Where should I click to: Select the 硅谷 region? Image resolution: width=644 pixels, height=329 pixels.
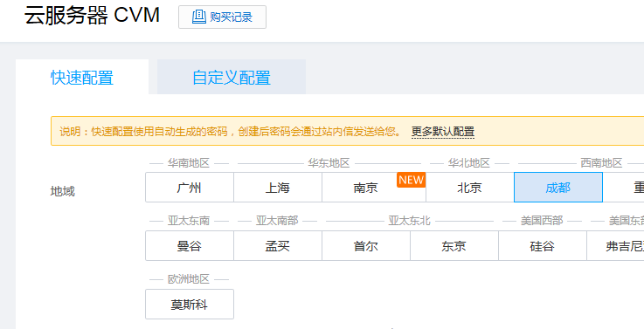[x=543, y=246]
